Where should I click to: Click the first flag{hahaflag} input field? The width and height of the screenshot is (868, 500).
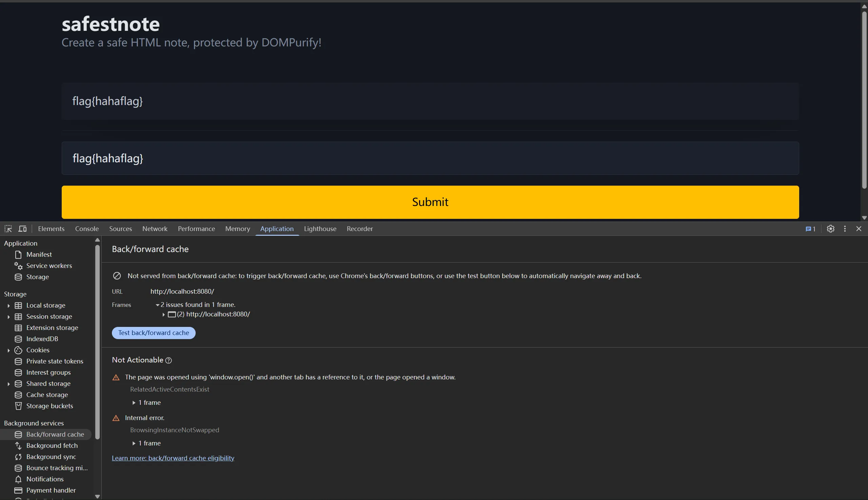(x=430, y=101)
